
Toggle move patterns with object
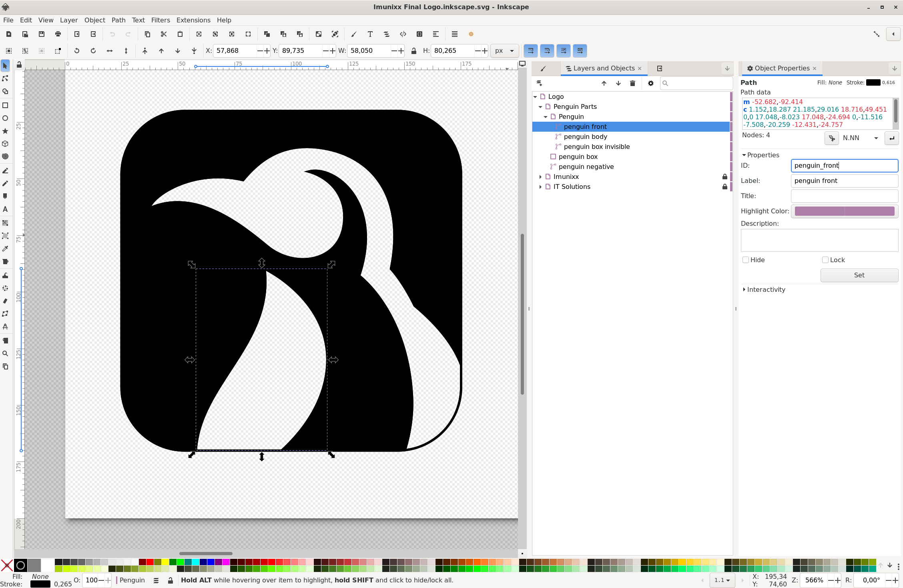click(580, 51)
